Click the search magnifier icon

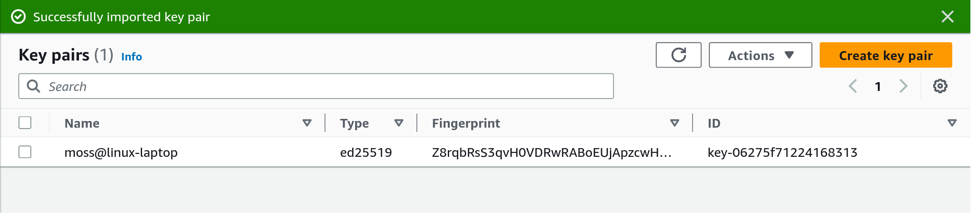pos(33,86)
